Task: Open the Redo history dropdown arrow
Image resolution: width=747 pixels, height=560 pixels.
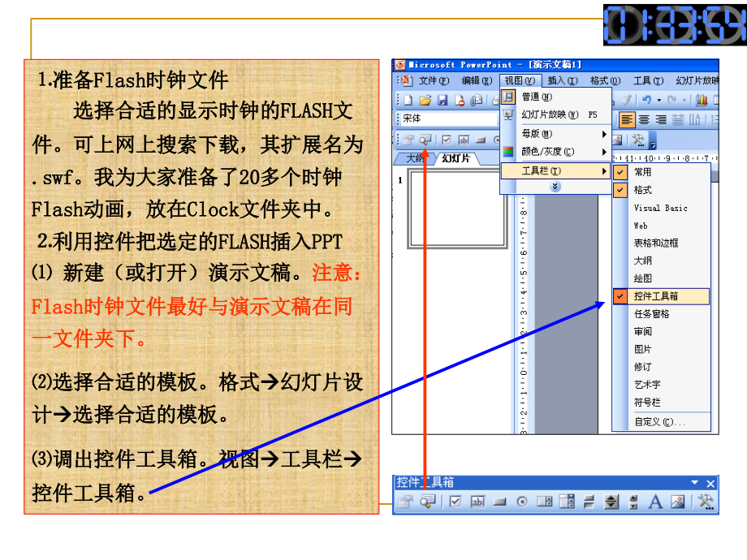Action: tap(684, 100)
